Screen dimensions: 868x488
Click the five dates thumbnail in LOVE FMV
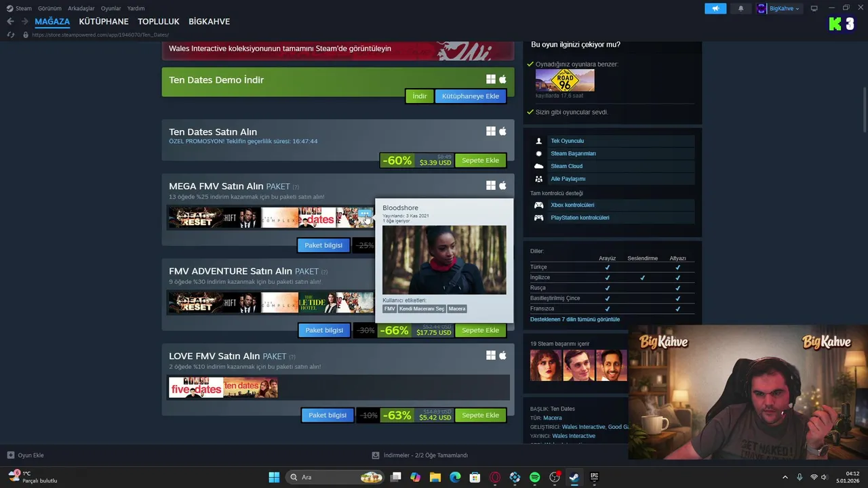196,388
